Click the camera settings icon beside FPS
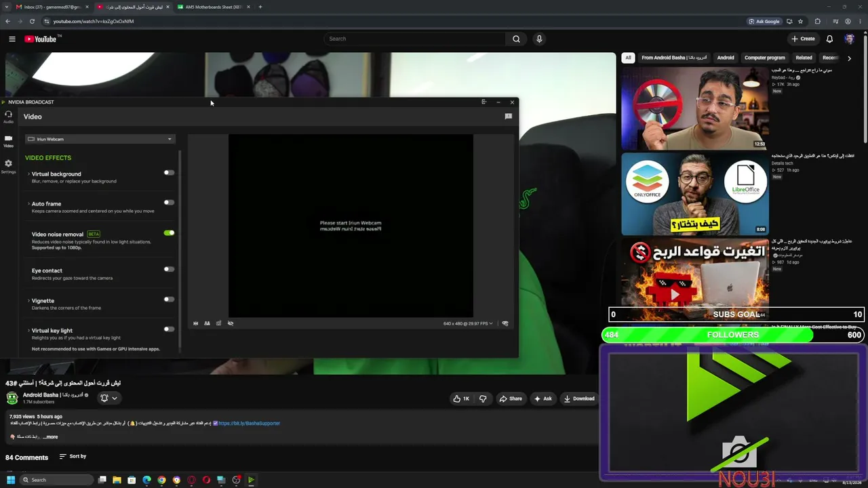868x488 pixels. click(x=505, y=323)
